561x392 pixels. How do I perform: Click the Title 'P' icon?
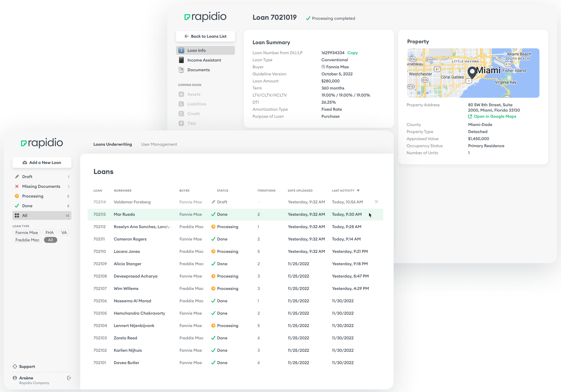[181, 123]
